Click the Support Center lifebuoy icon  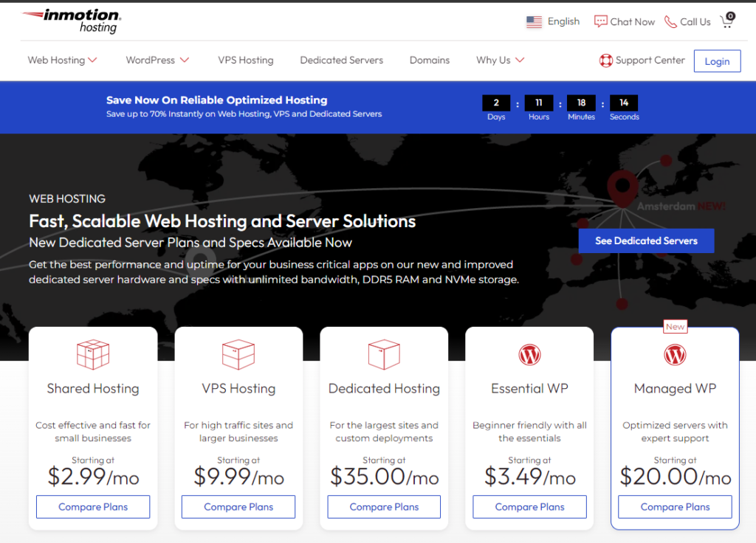(x=605, y=60)
